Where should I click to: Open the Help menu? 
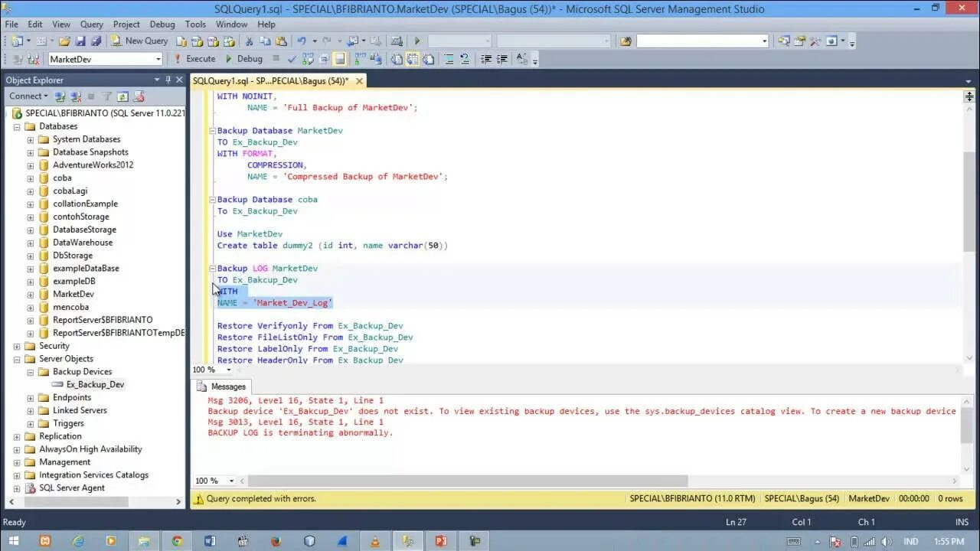(x=266, y=24)
